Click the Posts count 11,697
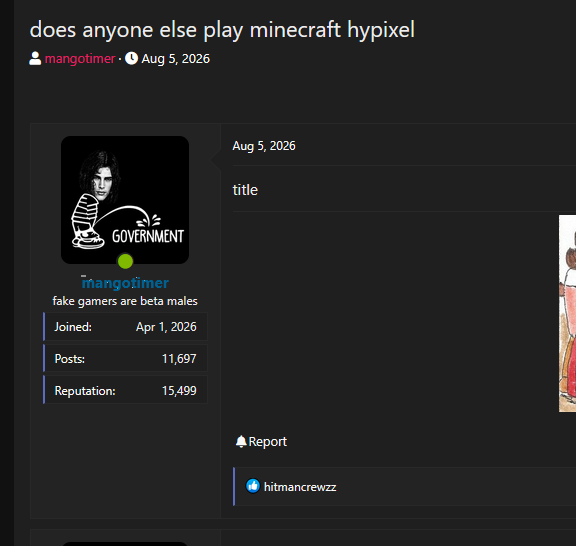Screen dimensions: 576x546 (x=179, y=359)
